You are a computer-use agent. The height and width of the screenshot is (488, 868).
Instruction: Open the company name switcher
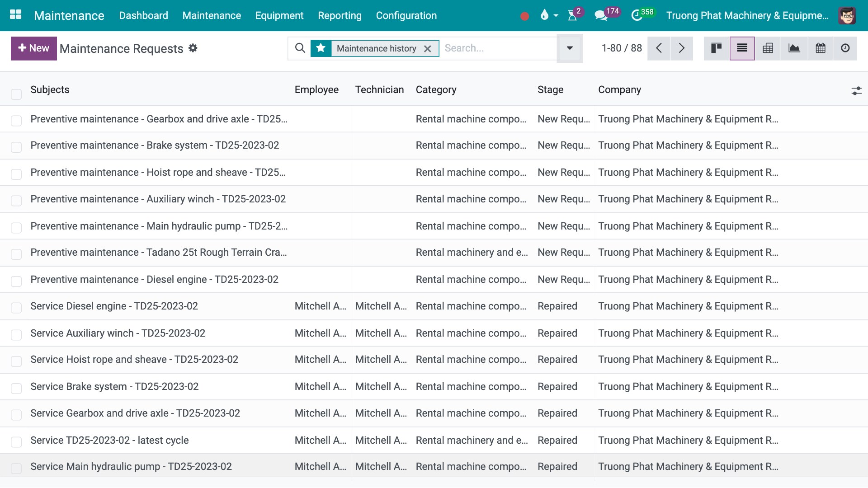(x=747, y=15)
